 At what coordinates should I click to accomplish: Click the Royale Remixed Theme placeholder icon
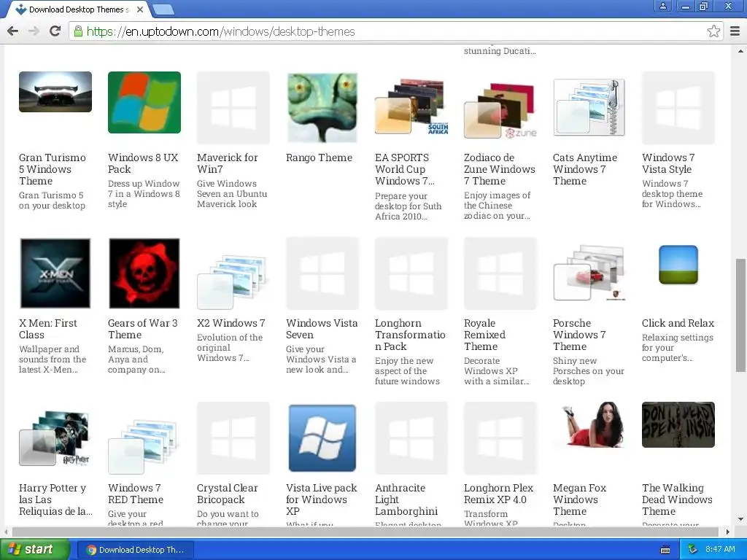coord(500,273)
